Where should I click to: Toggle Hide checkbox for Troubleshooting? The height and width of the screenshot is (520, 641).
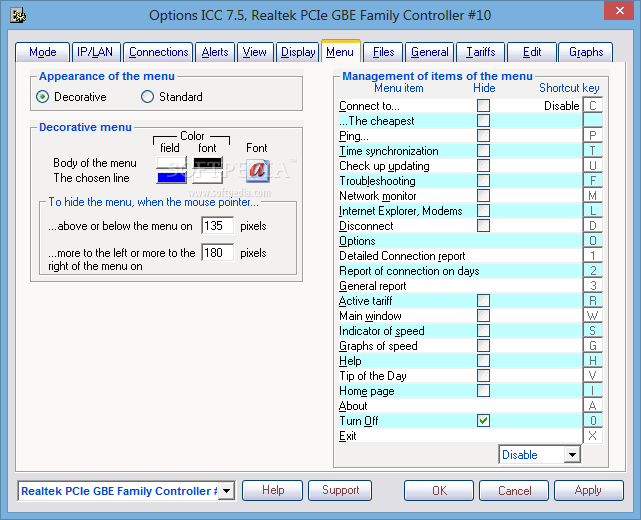click(483, 181)
